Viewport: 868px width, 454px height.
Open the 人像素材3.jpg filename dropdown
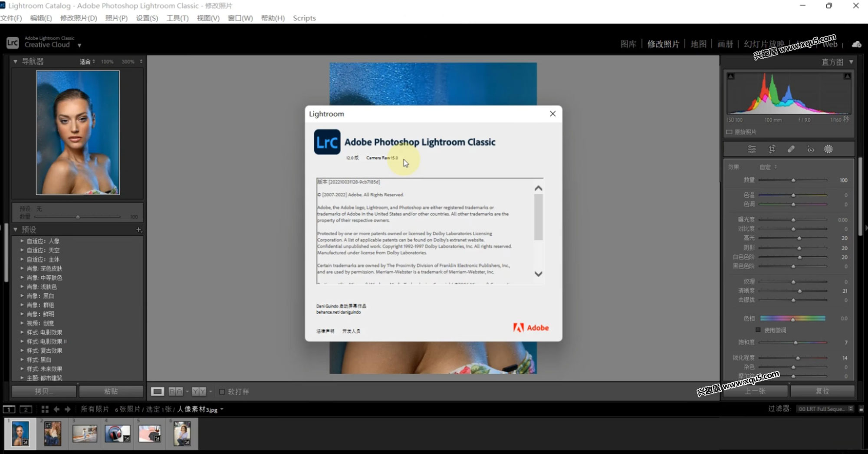(x=221, y=409)
